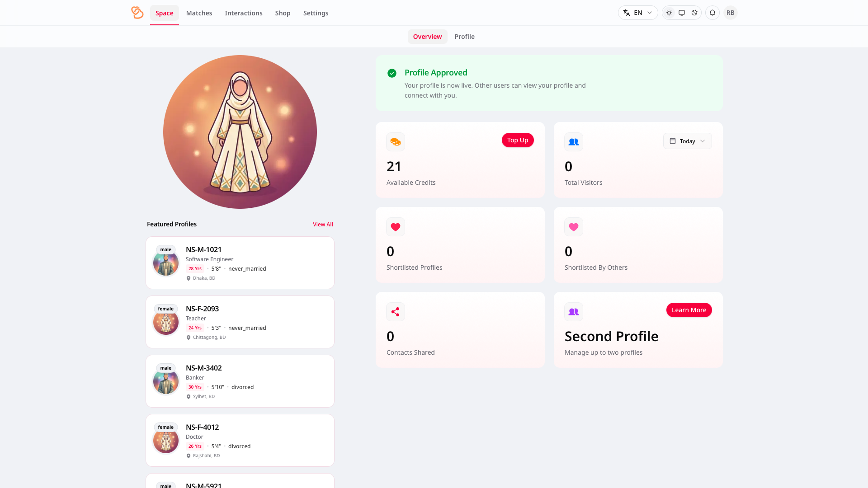Open the RB profile avatar menu
The height and width of the screenshot is (488, 868).
[730, 13]
